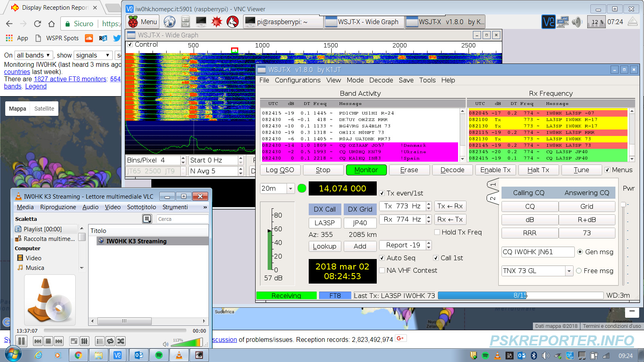644x362 pixels.
Task: Open Chrome from the Windows taskbar
Action: pos(78,355)
